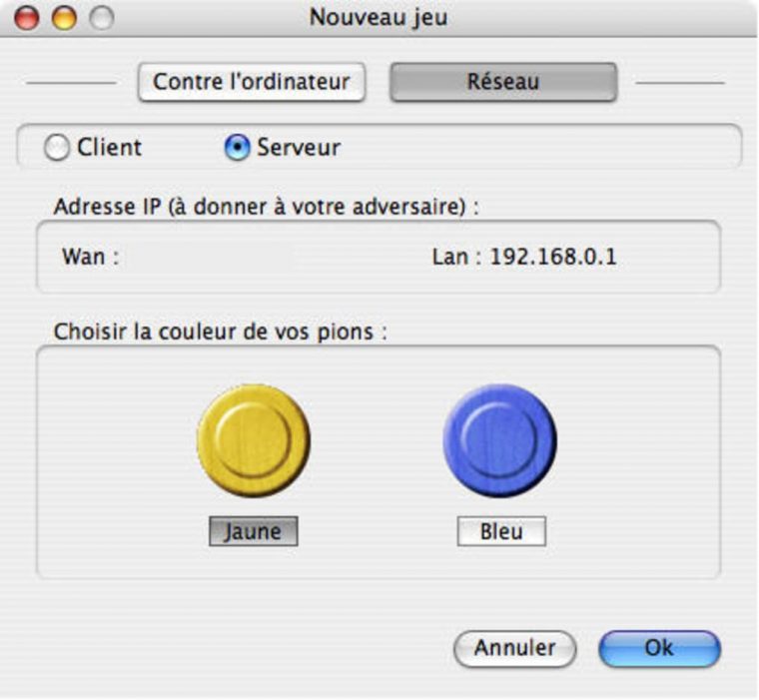Click the 192.168.0.1 IP address value
The image size is (759, 700).
[552, 257]
